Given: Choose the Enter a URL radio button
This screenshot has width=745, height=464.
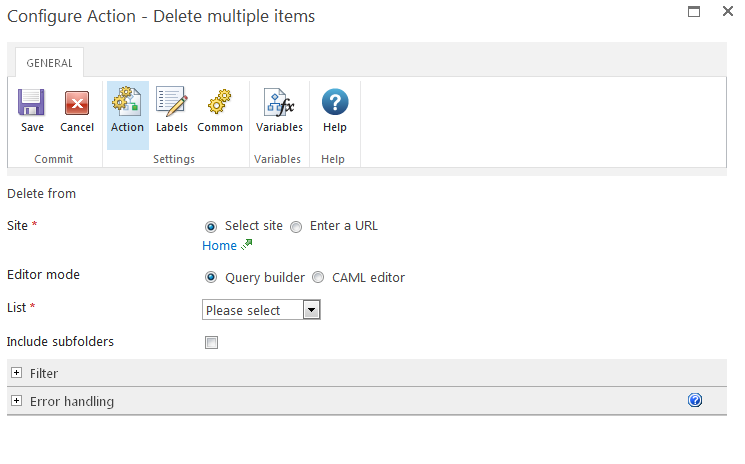Looking at the screenshot, I should [296, 226].
